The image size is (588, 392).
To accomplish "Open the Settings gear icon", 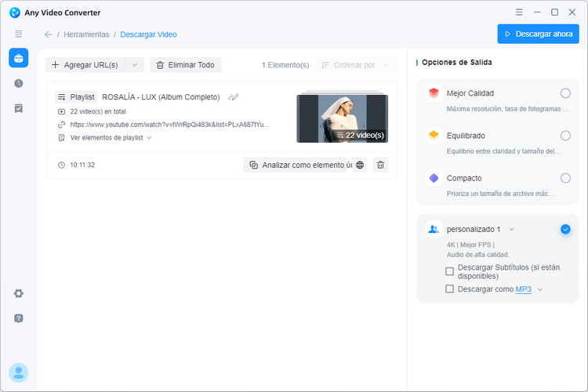I will pos(18,293).
